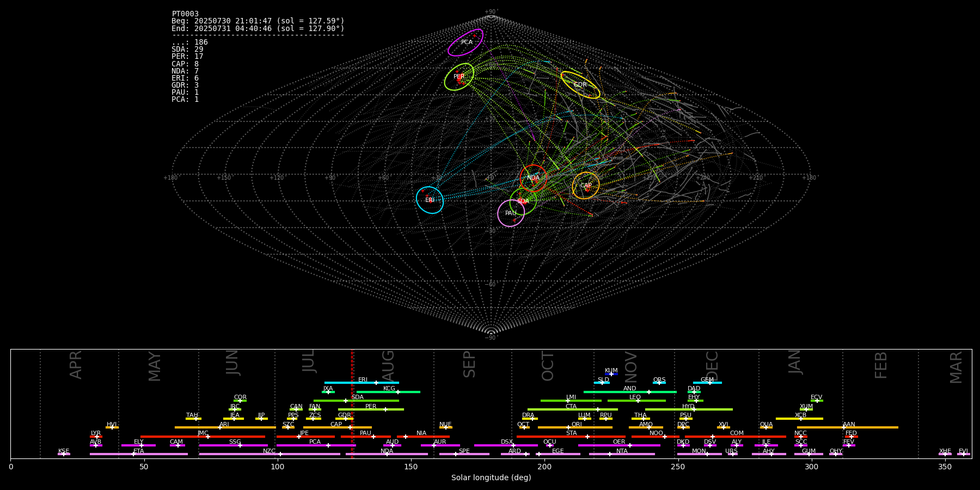Screen dimensions: 980x490
Task: Click the legend entry 'PER: 17'
Action: coord(187,57)
